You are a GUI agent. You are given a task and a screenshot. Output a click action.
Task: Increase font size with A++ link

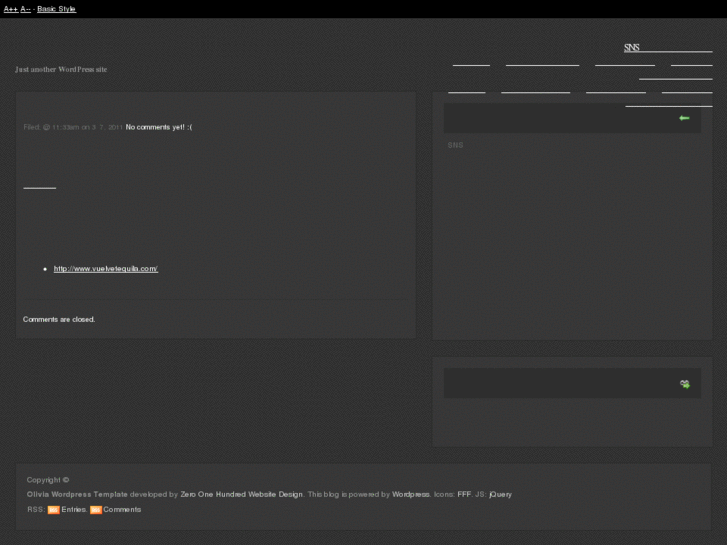point(11,9)
